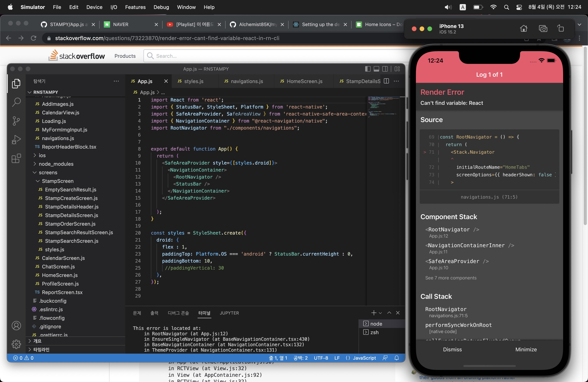Viewport: 588px width, 382px height.
Task: Open the Debug menu in menu bar
Action: (x=161, y=7)
